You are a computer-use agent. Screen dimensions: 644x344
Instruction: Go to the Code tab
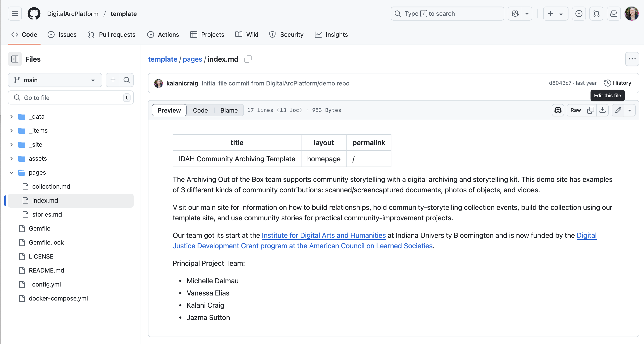24,35
